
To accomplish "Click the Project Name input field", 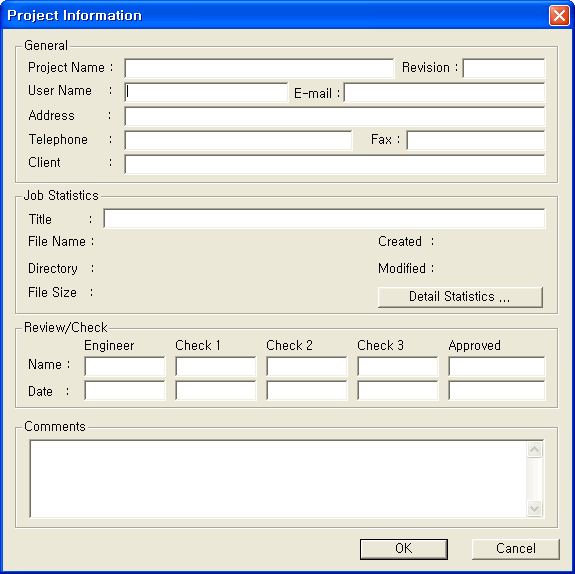I will [259, 68].
